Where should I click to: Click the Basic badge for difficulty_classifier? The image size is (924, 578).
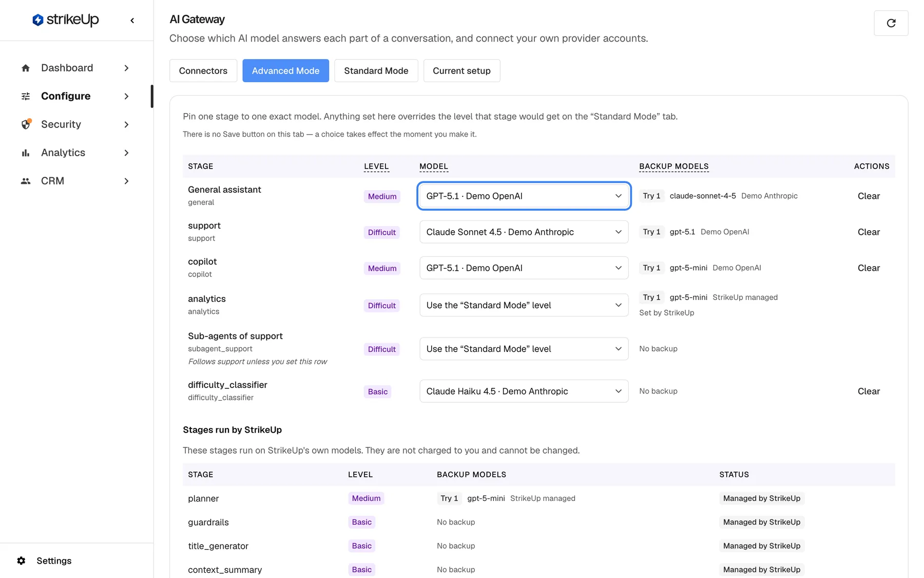378,391
